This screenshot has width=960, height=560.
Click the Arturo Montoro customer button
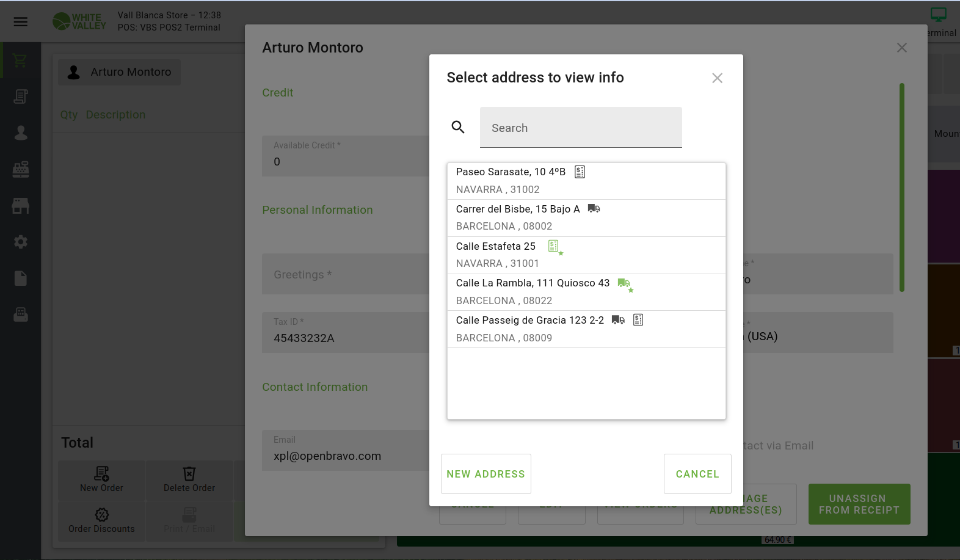(120, 72)
